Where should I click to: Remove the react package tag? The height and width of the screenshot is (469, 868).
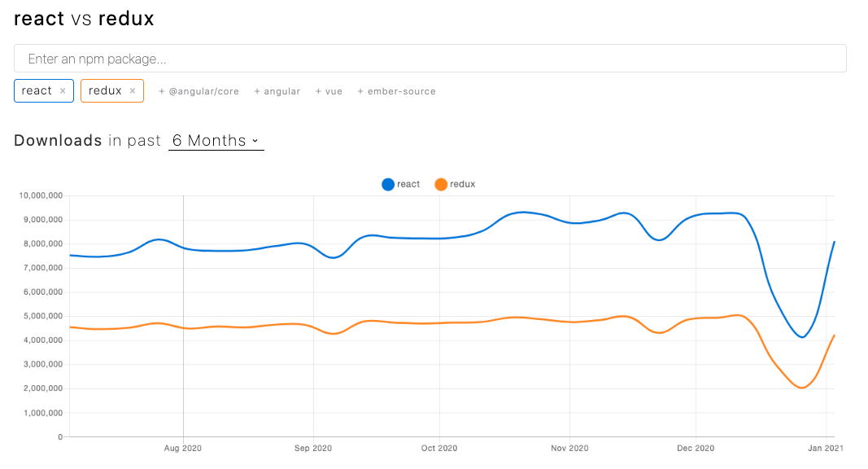pos(63,91)
